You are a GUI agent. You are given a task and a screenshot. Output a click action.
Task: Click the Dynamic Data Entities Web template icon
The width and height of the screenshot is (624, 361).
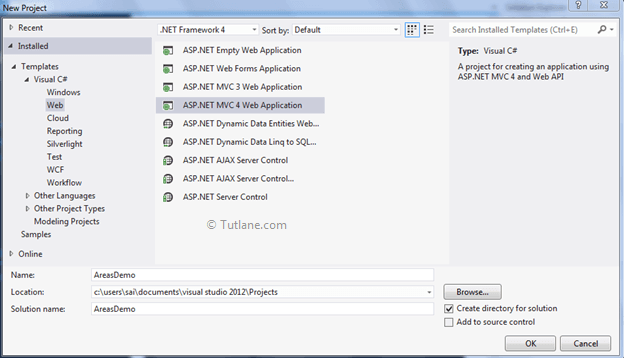pyautogui.click(x=168, y=124)
